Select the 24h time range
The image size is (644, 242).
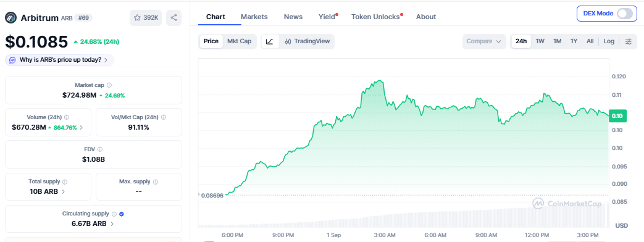coord(521,41)
